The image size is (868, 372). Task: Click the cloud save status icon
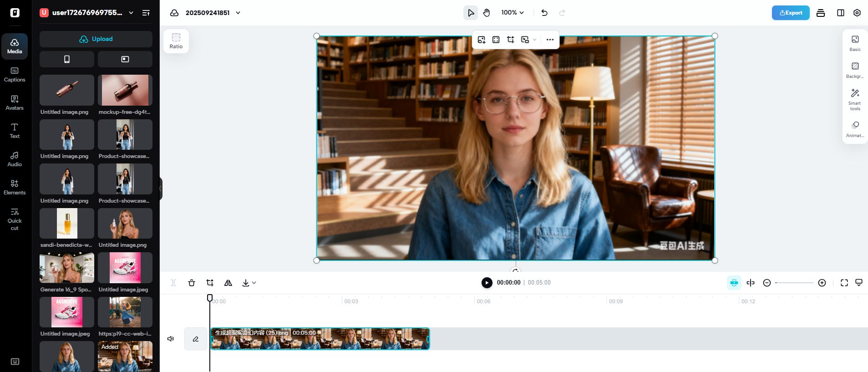(x=174, y=13)
